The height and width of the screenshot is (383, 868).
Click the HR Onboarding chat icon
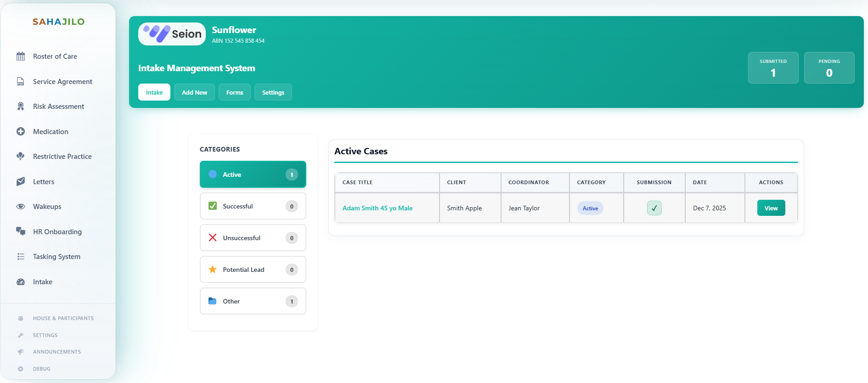click(x=21, y=231)
